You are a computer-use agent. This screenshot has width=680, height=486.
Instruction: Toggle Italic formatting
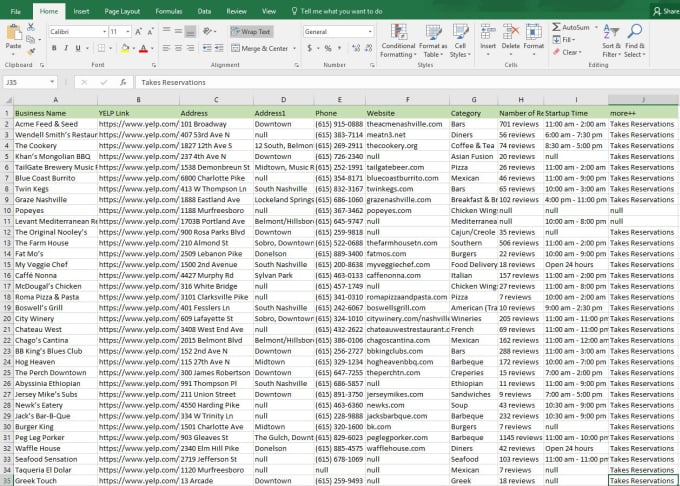point(66,48)
